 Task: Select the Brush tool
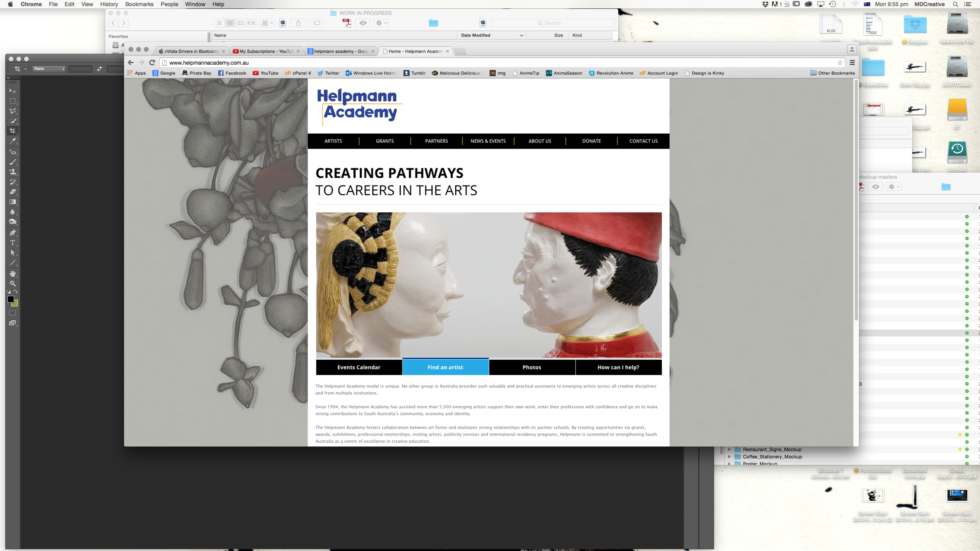[x=13, y=161]
